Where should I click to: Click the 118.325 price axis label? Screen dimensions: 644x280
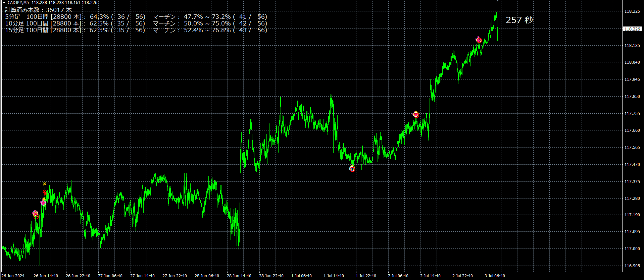click(x=632, y=11)
